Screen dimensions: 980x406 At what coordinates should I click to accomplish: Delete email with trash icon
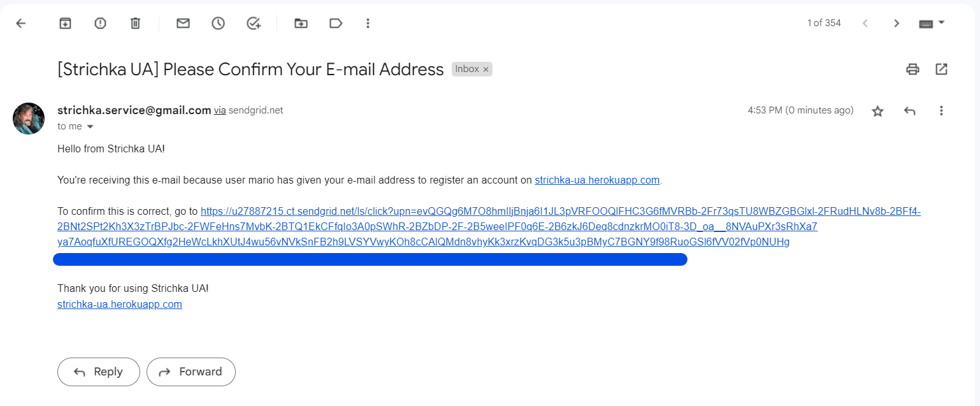tap(135, 23)
